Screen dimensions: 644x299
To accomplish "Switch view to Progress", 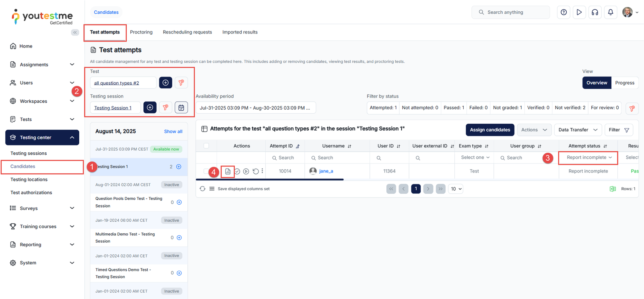I will (625, 83).
